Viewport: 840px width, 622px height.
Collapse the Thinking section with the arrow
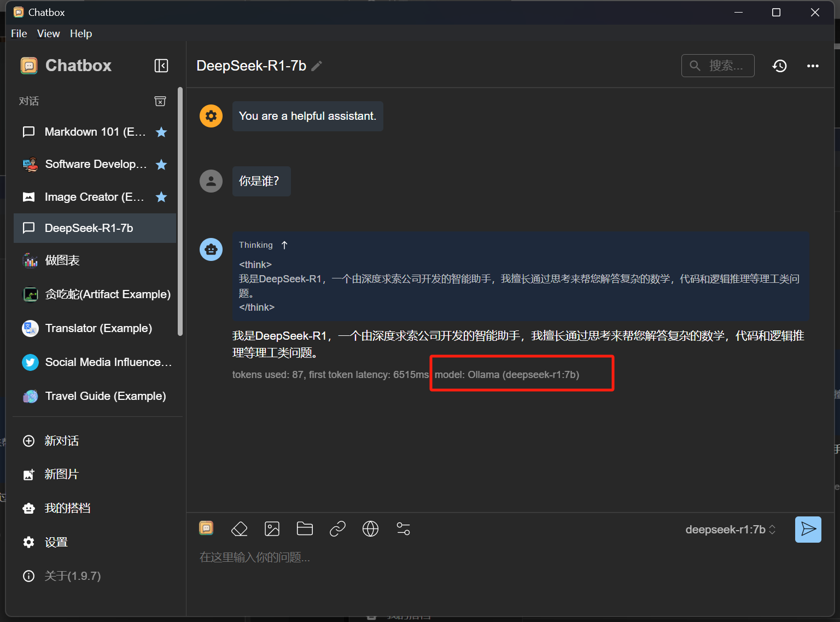[284, 245]
